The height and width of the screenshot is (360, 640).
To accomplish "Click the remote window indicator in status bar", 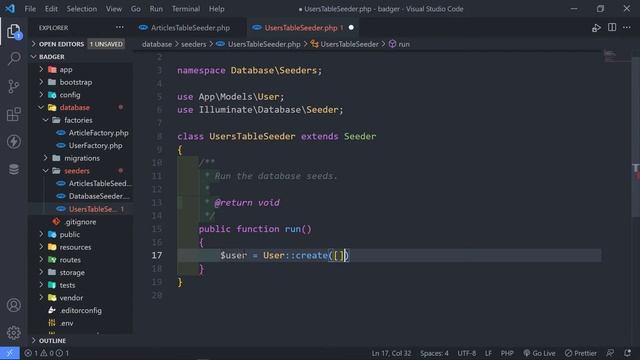I will coord(9,353).
